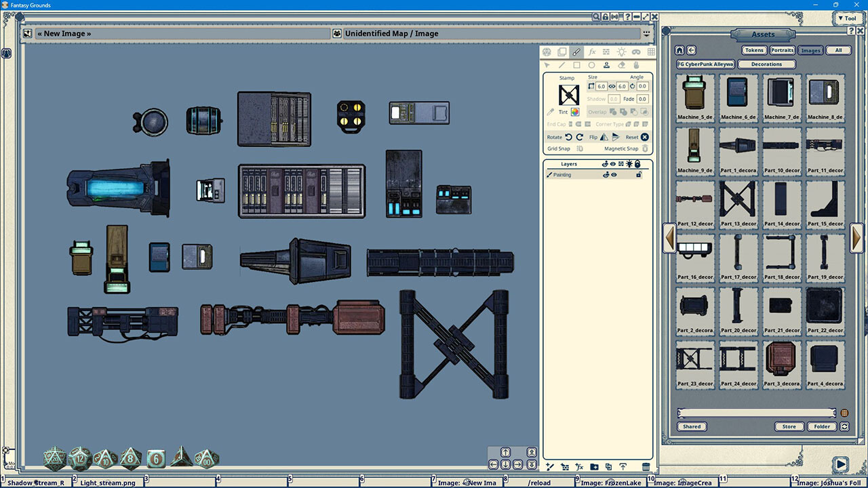This screenshot has width=868, height=488.
Task: Toggle visibility of the Painting layer
Action: click(614, 175)
